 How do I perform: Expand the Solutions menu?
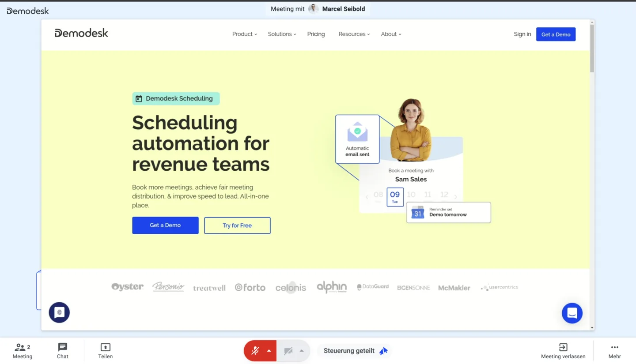pos(282,34)
